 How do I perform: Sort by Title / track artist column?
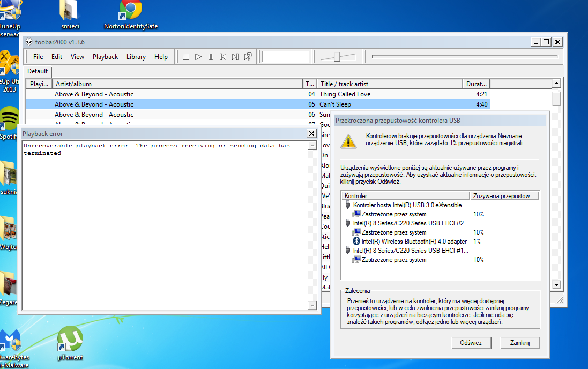tap(390, 84)
